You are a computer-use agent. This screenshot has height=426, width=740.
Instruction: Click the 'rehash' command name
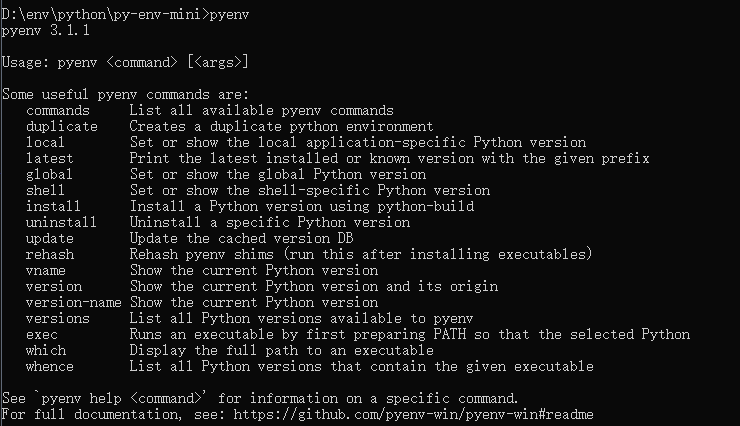50,254
